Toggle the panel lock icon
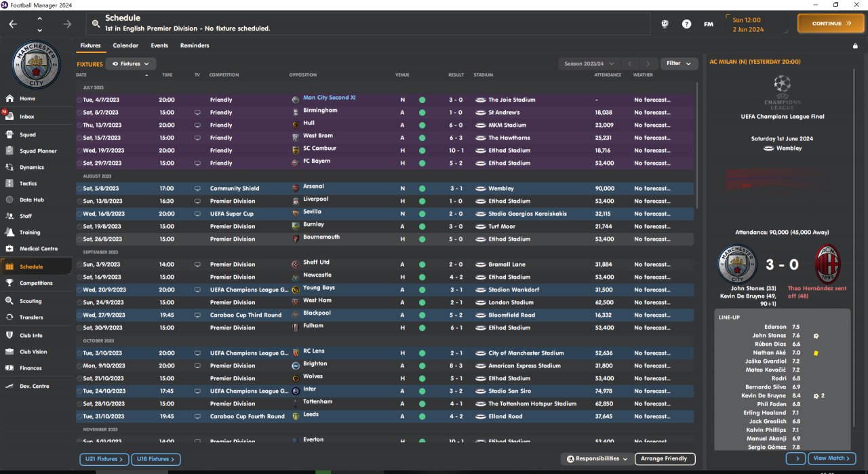 pos(855,46)
